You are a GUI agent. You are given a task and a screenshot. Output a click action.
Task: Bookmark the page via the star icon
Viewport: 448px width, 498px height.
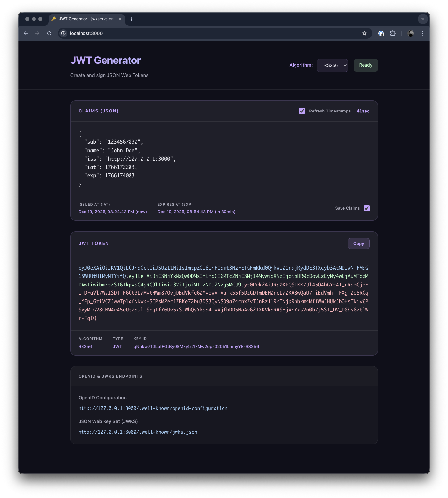[364, 33]
